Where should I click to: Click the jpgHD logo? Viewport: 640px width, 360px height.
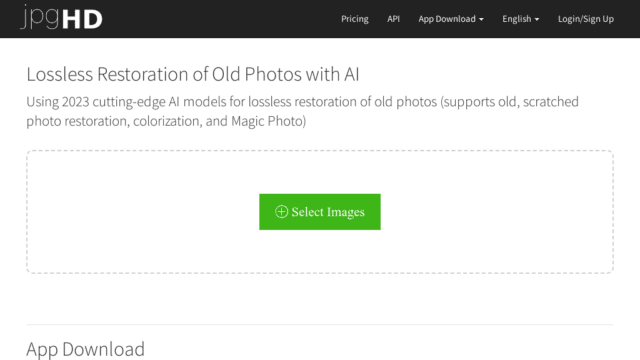pyautogui.click(x=61, y=18)
